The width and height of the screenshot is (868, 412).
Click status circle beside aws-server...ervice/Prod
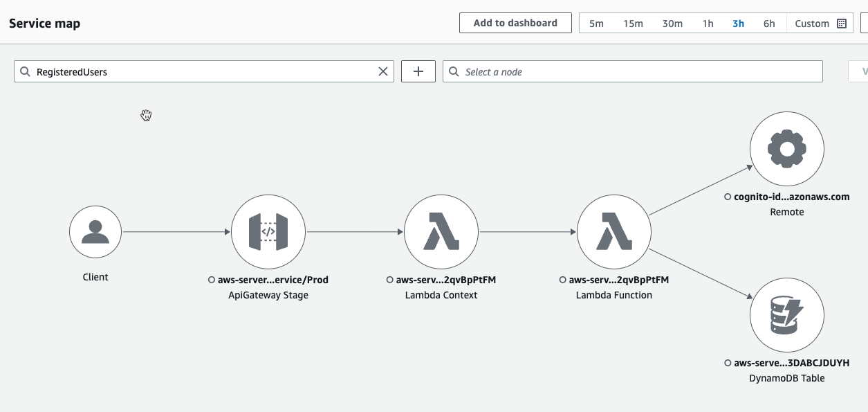click(x=212, y=280)
